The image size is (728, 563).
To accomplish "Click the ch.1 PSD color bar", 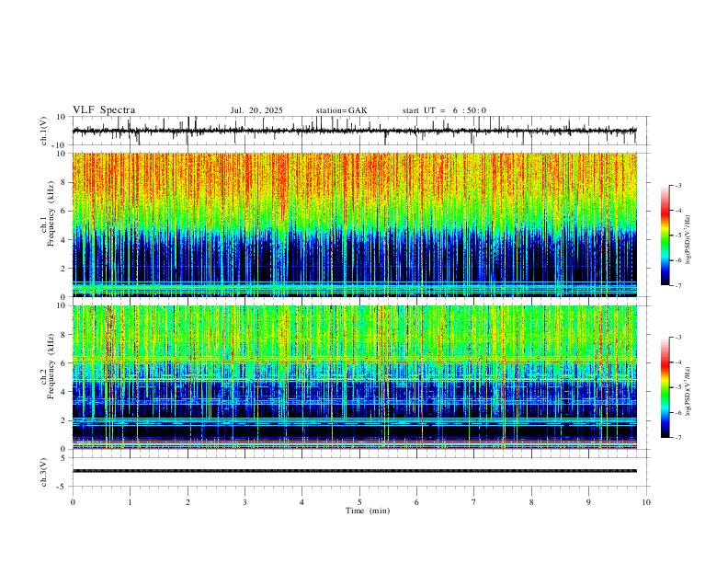I will [665, 236].
